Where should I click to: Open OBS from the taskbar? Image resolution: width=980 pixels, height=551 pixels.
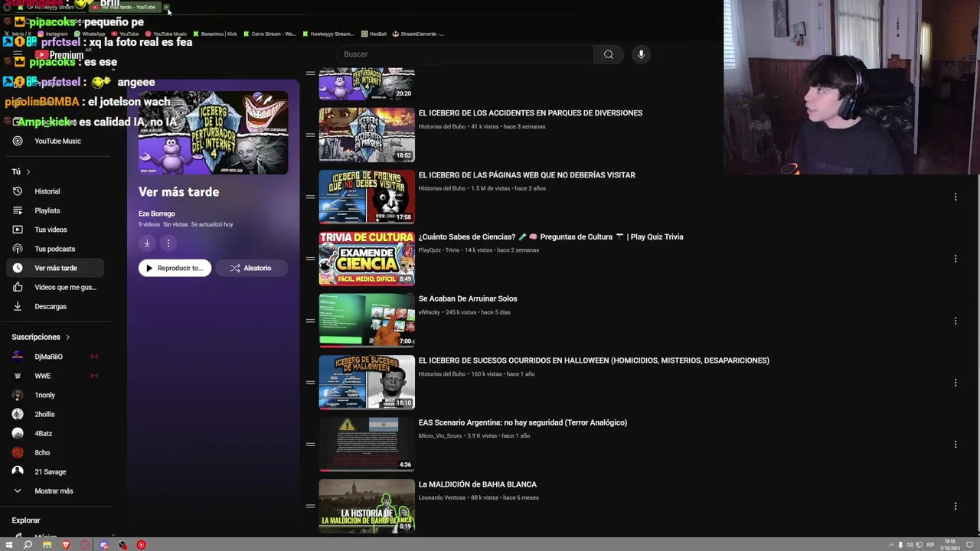click(x=122, y=545)
